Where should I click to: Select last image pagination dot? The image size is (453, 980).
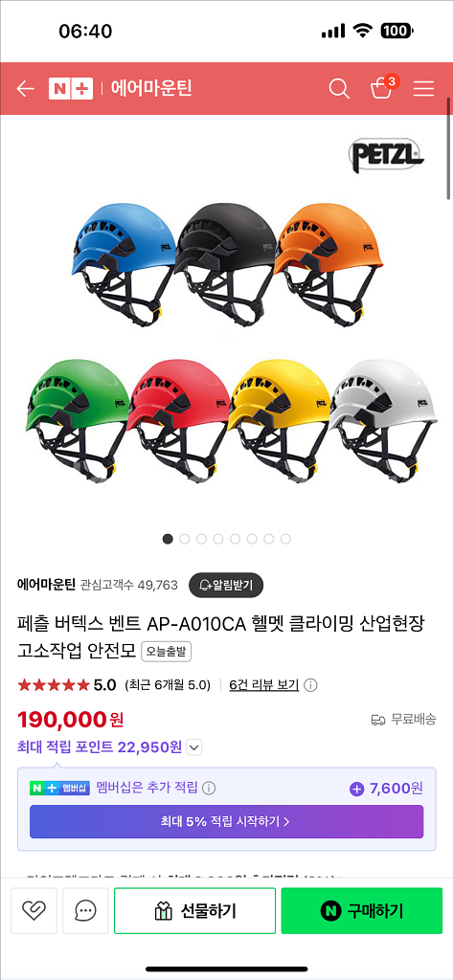[285, 539]
